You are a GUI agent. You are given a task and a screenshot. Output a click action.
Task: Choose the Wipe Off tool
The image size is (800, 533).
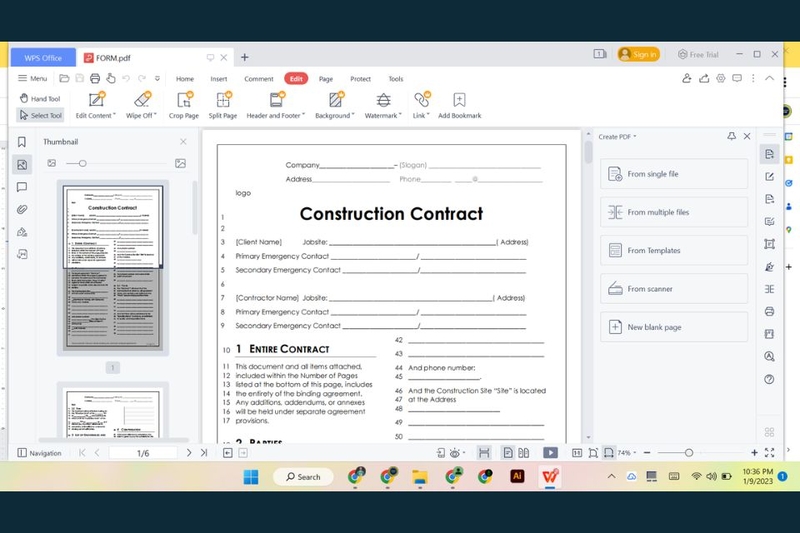pos(141,106)
